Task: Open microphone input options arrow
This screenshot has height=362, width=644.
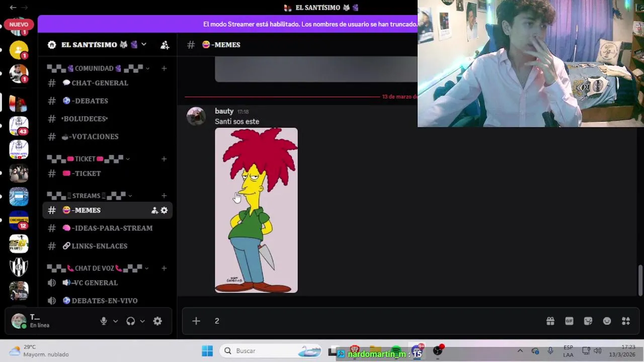Action: [115, 321]
